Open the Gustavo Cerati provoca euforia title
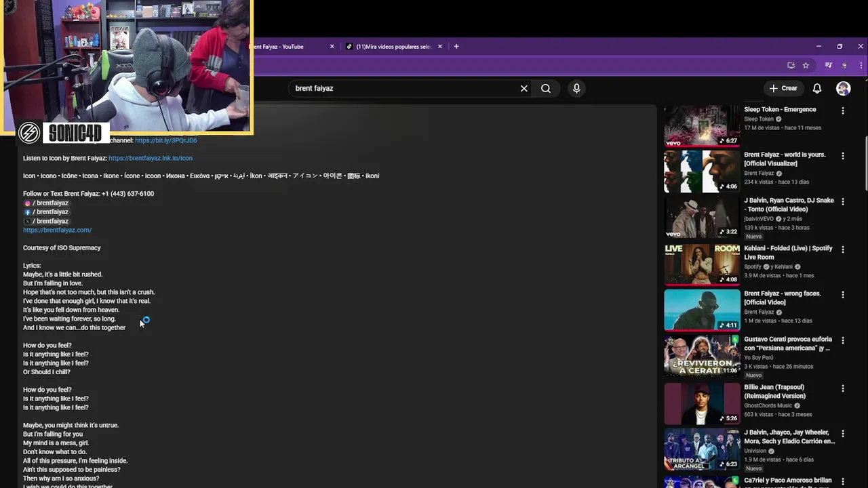This screenshot has height=488, width=868. coord(788,344)
